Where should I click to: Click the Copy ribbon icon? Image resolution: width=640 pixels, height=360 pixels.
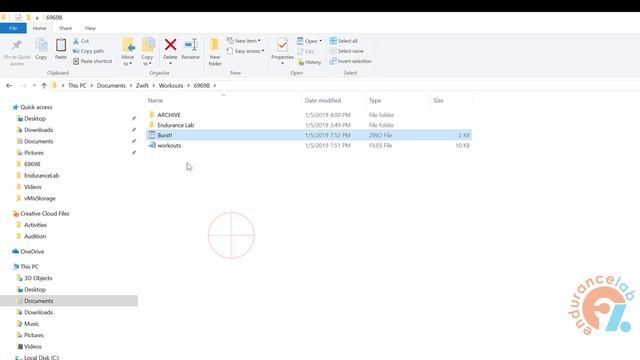point(41,49)
